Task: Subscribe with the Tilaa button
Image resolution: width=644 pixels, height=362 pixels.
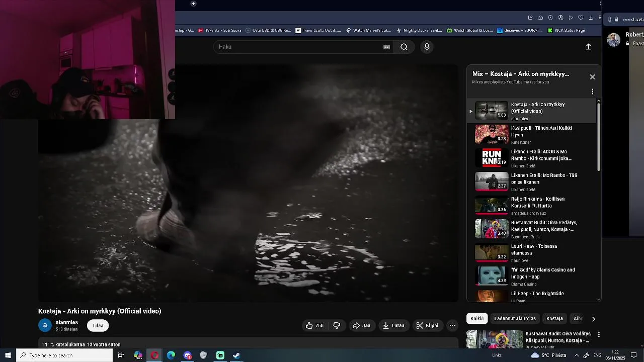Action: tap(98, 325)
